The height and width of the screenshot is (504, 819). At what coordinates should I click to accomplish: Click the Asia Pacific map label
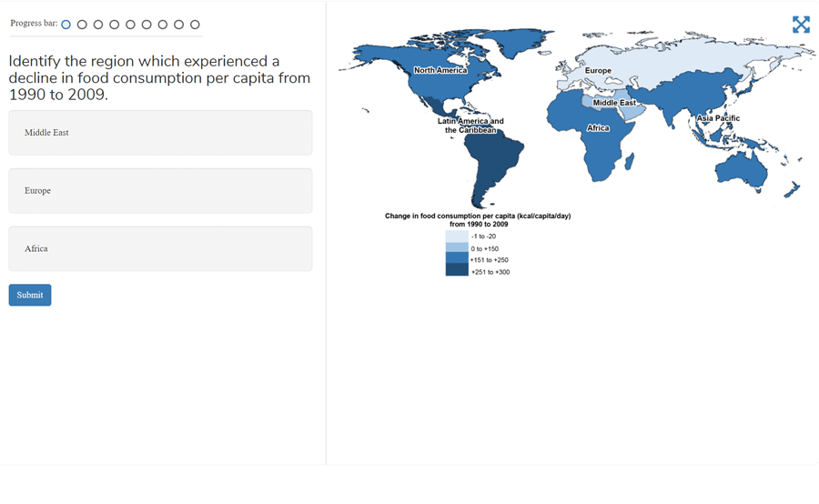click(718, 118)
